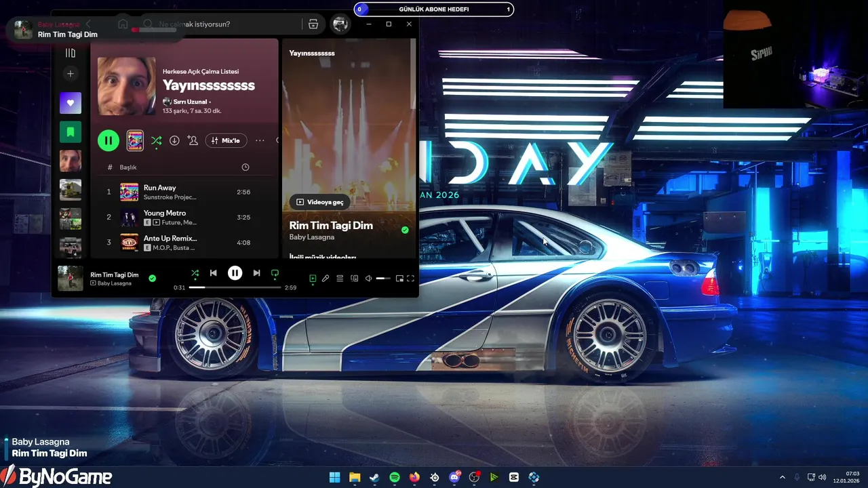Open the green bookmark Your Episodes item
Image resolution: width=868 pixels, height=488 pixels.
tap(70, 132)
